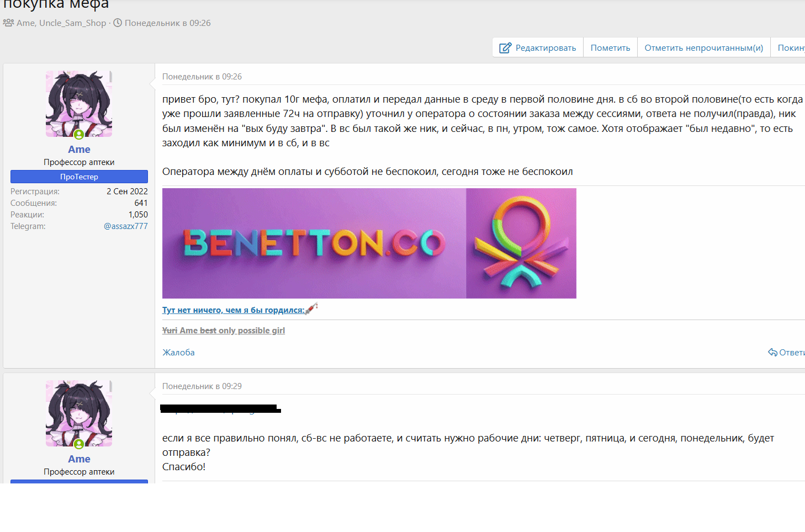
Task: Click the ПроТестер banner in the first post
Action: pyautogui.click(x=79, y=177)
